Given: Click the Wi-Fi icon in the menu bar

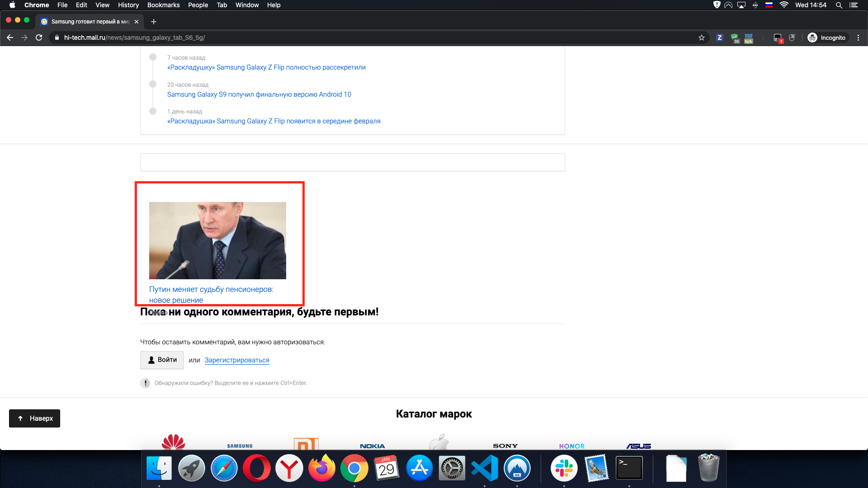Looking at the screenshot, I should (784, 5).
